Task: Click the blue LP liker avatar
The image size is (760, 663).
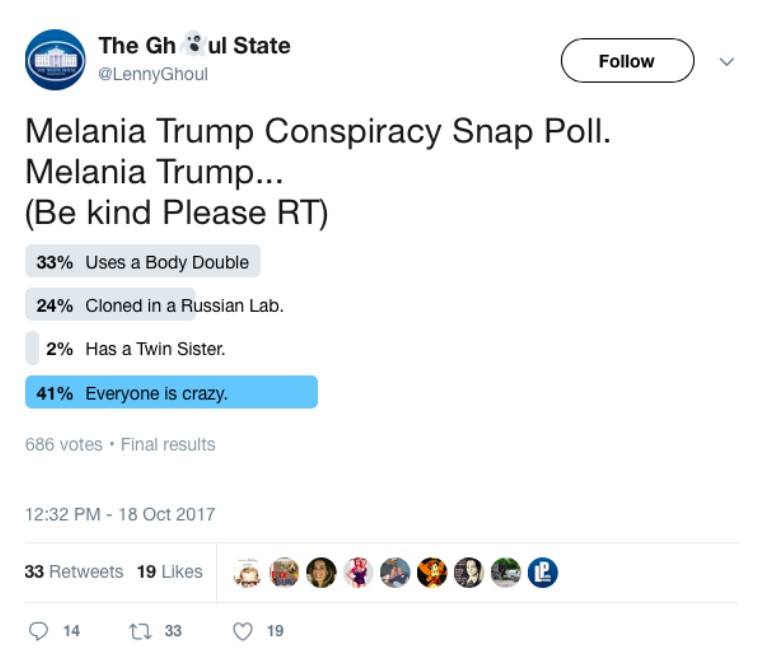Action: (x=542, y=572)
